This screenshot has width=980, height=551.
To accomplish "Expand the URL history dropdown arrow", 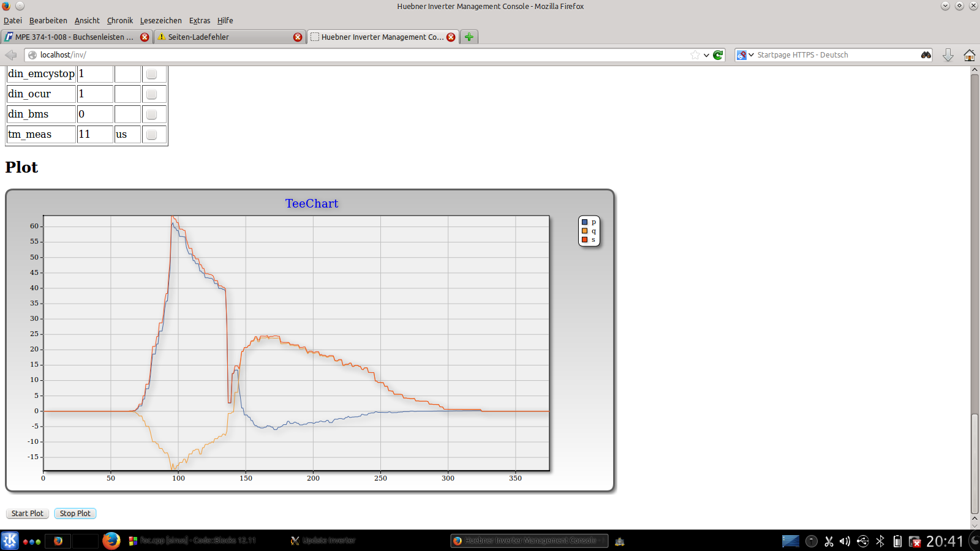I will (x=706, y=55).
